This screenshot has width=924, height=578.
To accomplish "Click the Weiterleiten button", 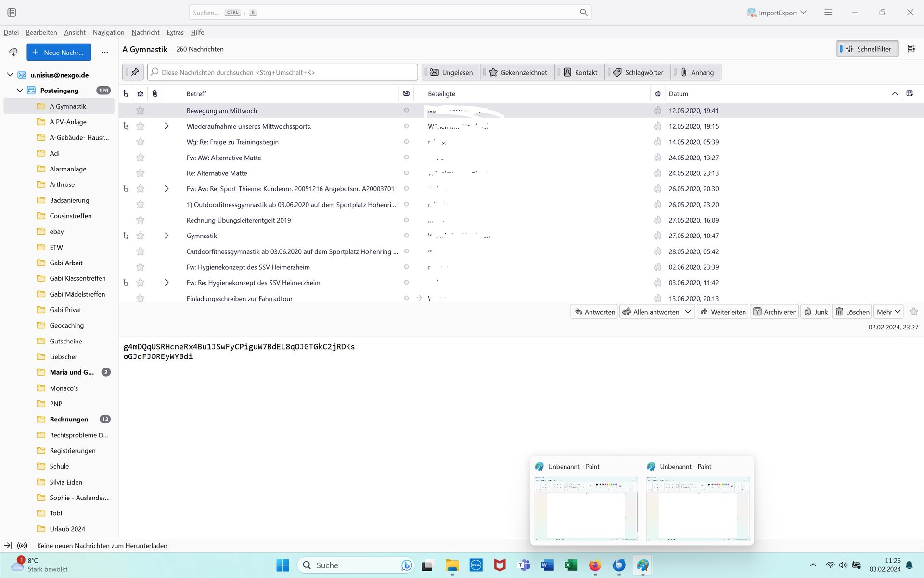I will [722, 312].
